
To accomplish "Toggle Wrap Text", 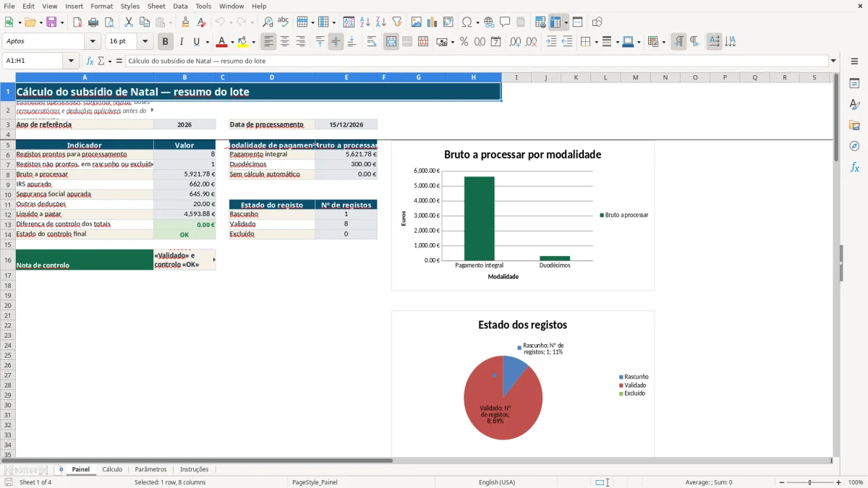I will pos(372,42).
